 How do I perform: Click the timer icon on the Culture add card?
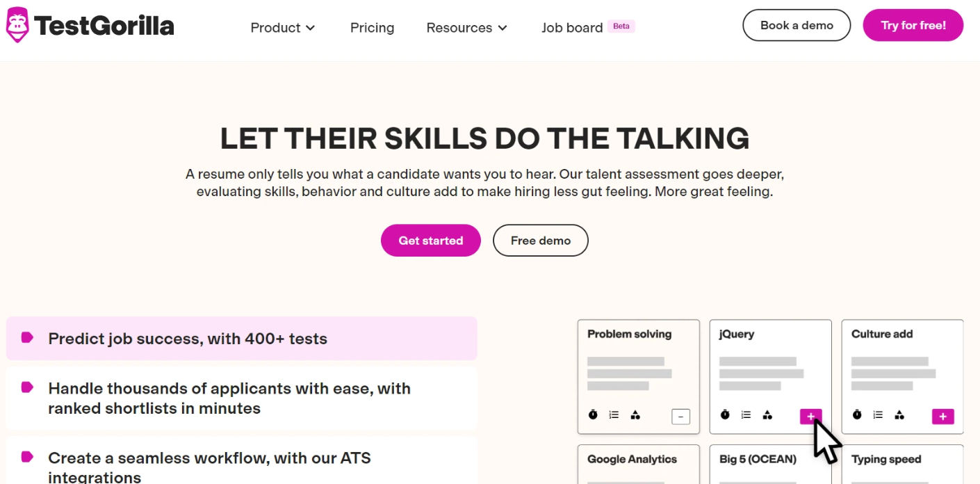(856, 414)
